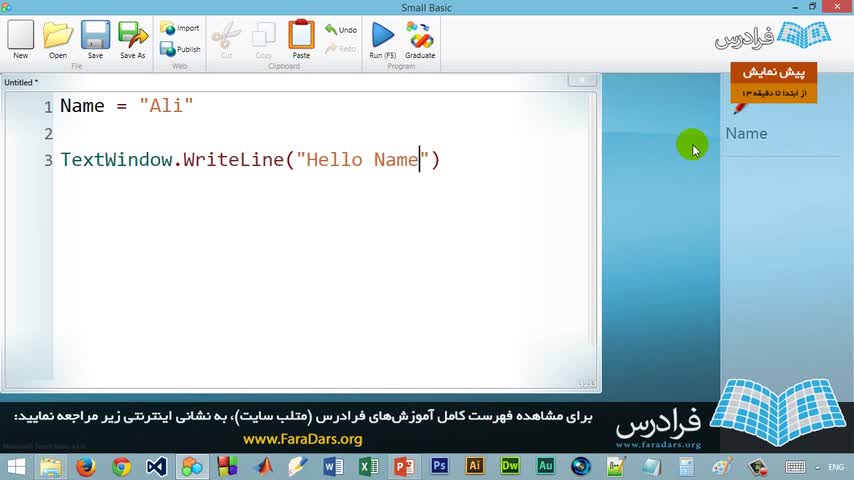Place cursor on empty line 2
The image size is (854, 480).
321,133
